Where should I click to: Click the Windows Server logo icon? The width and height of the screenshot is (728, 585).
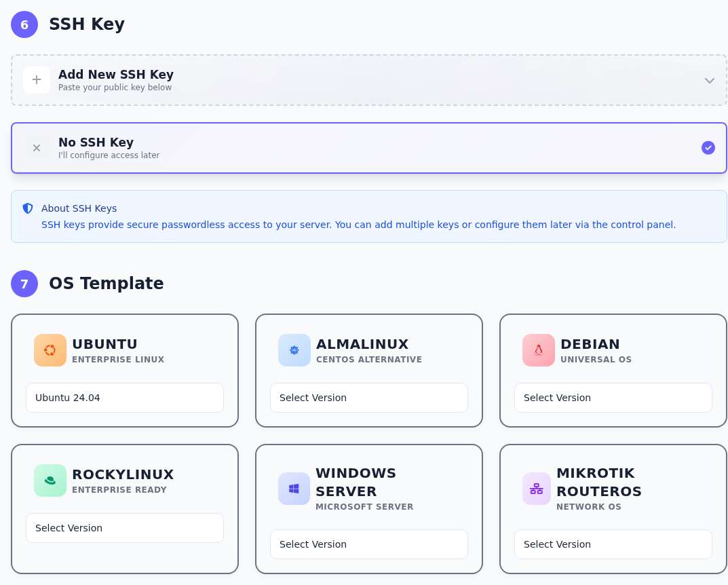tap(294, 489)
